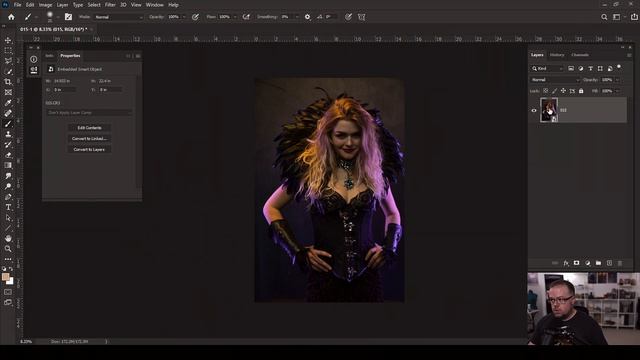Select the Eraser tool

pos(8,155)
